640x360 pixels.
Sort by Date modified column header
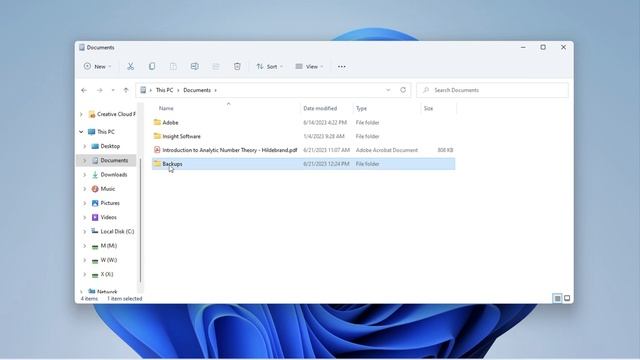coord(320,109)
